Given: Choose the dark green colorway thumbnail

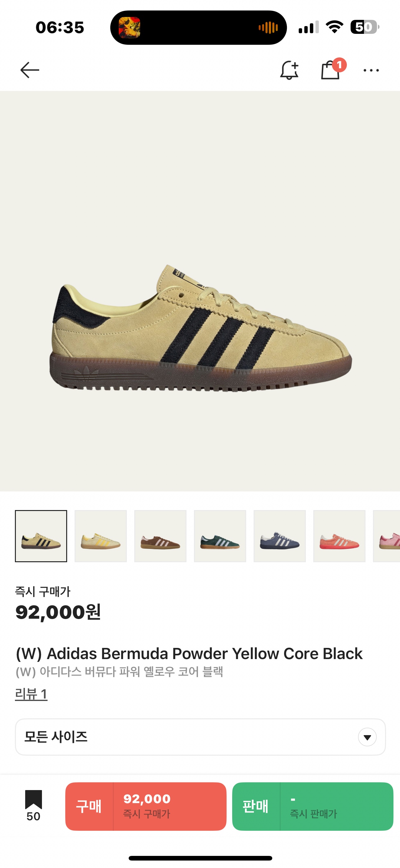Looking at the screenshot, I should coord(220,536).
